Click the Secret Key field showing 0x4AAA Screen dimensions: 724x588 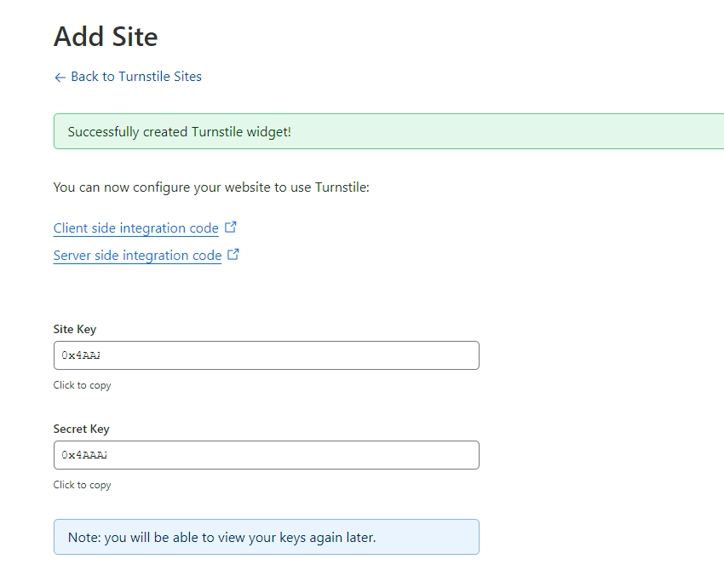(266, 454)
